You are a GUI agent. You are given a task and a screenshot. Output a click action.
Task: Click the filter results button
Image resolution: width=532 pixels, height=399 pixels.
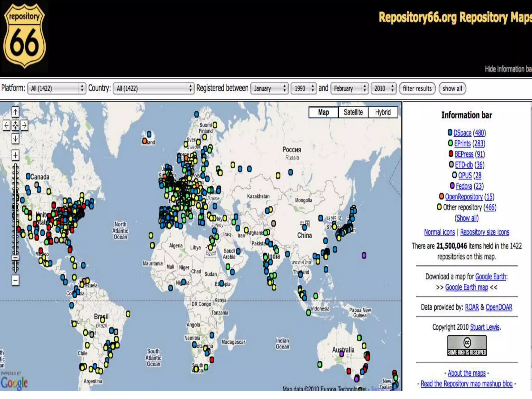point(417,88)
